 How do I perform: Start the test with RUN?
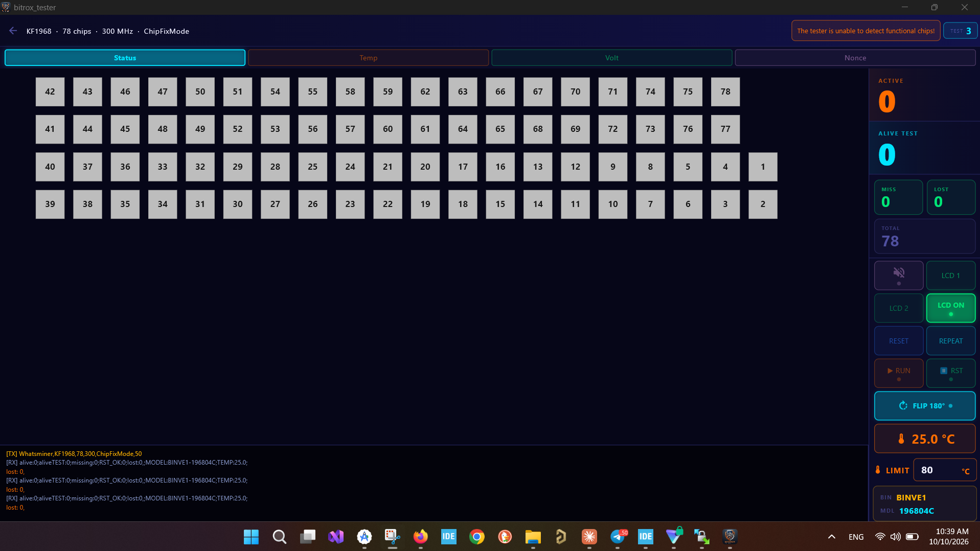point(899,373)
